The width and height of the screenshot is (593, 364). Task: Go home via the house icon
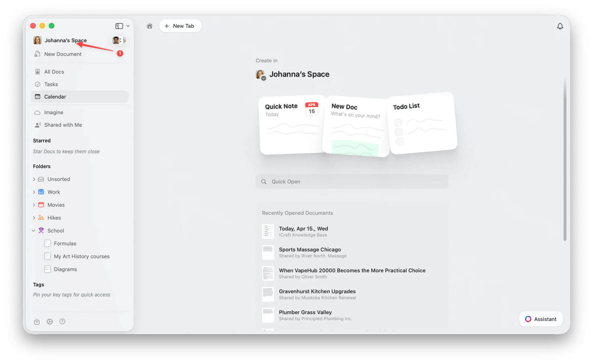(x=149, y=25)
